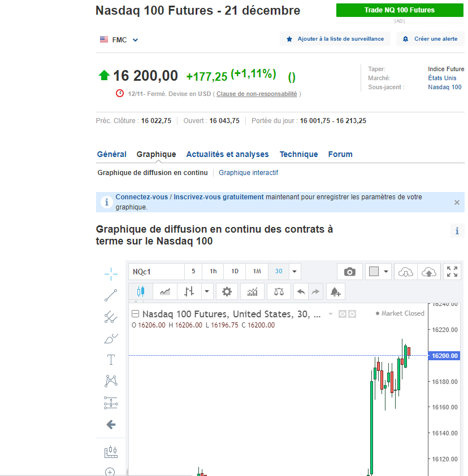
Task: Select the 1M interval
Action: pos(257,272)
